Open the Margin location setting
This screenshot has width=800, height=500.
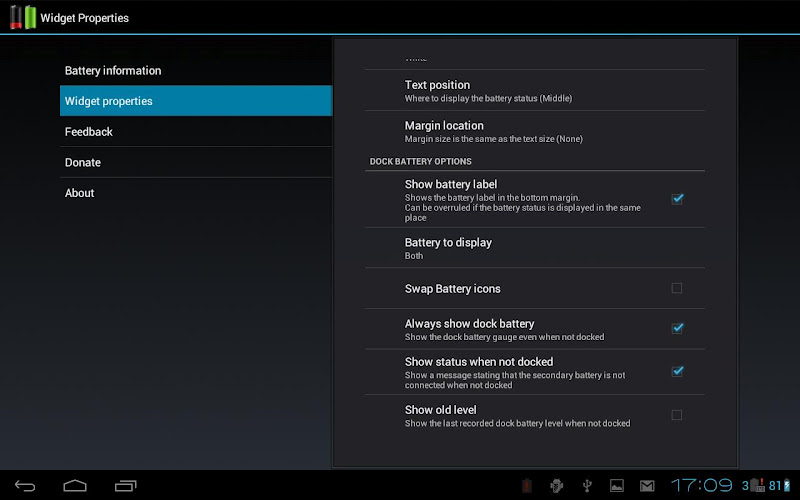click(x=535, y=131)
